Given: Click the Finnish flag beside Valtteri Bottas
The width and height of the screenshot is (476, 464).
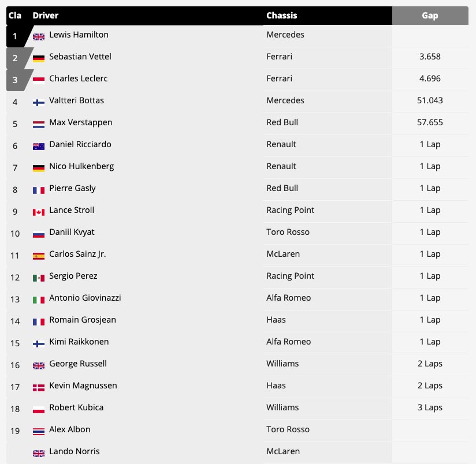Looking at the screenshot, I should pyautogui.click(x=39, y=103).
